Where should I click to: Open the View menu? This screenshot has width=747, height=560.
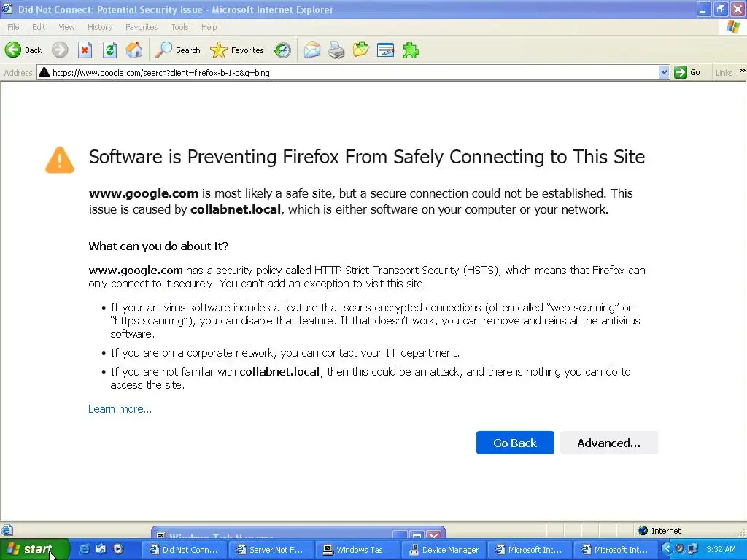point(66,27)
